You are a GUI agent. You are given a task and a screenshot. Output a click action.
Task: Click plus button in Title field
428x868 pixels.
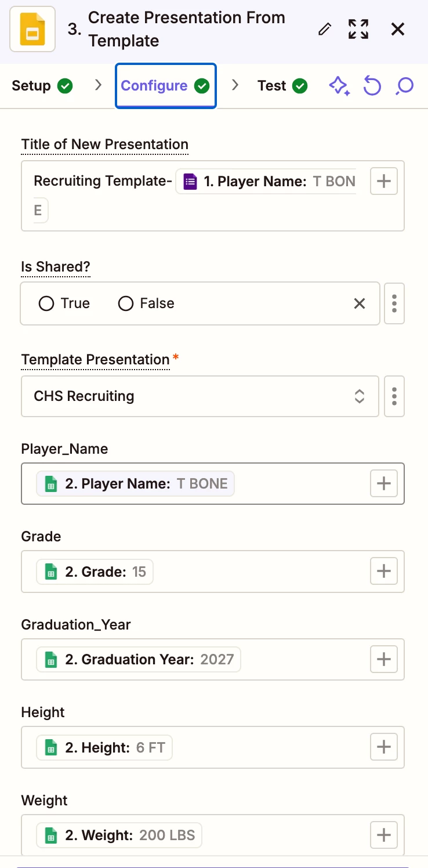[383, 181]
